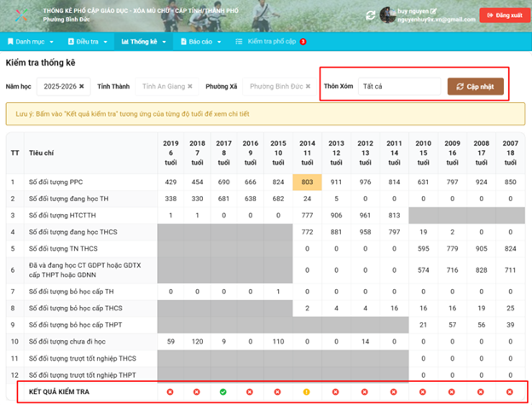The height and width of the screenshot is (405, 532).
Task: Remove the Tỉnh An Giang selection
Action: 190,86
